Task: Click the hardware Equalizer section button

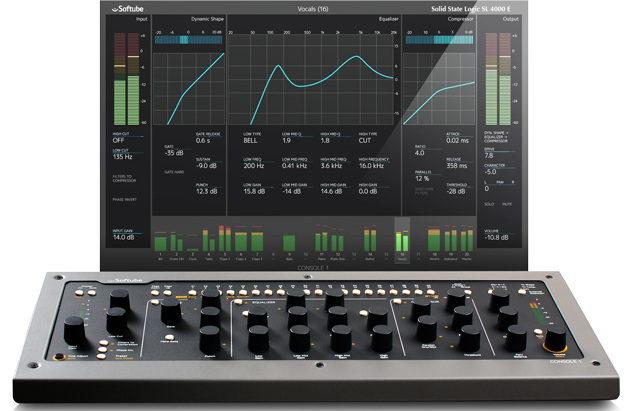Action: (x=238, y=302)
